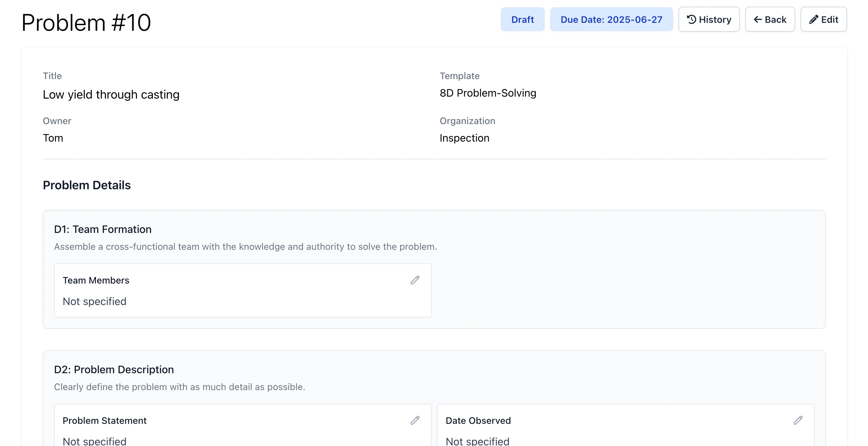Click the D1: Team Formation section header
868x446 pixels.
(x=103, y=229)
